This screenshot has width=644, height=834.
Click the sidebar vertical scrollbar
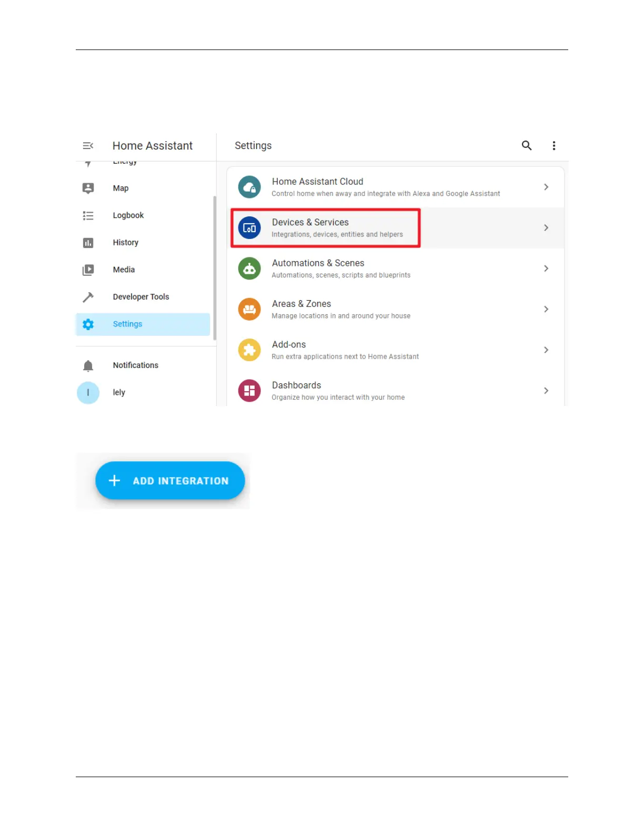coord(215,269)
